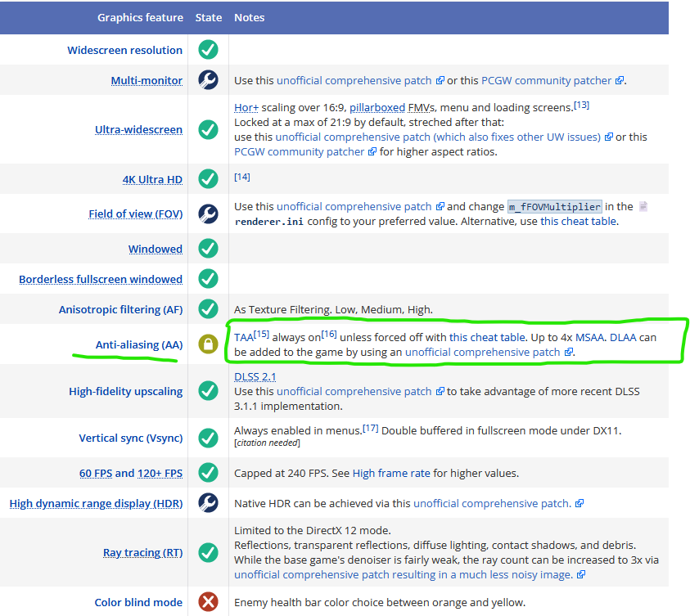Click the wrench icon in the HDR row

tap(208, 503)
